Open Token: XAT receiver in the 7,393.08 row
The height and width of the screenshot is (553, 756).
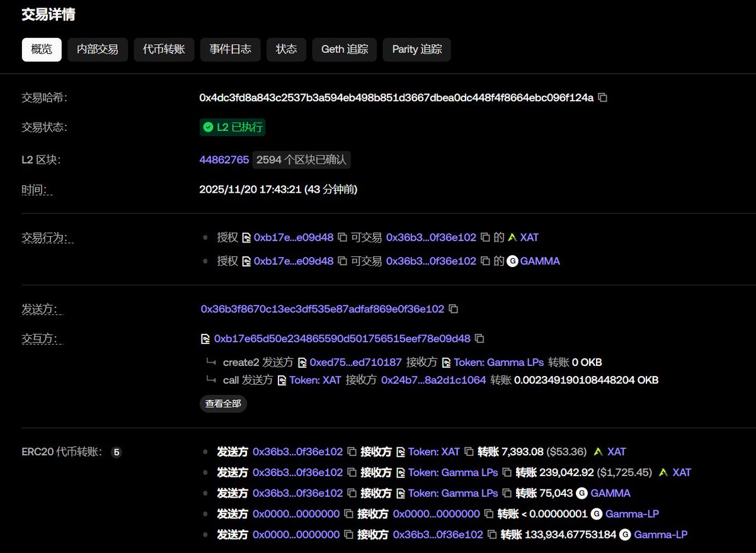pos(434,452)
